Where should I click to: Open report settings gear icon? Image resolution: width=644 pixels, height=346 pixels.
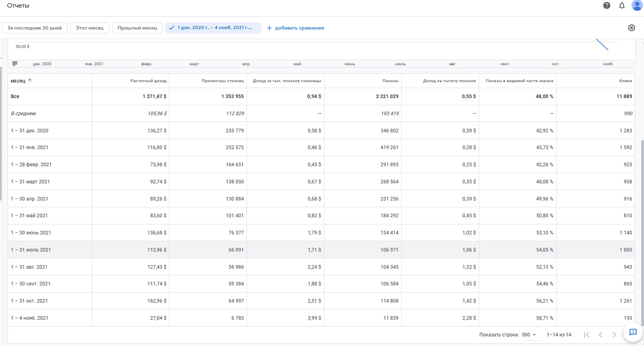coord(631,28)
